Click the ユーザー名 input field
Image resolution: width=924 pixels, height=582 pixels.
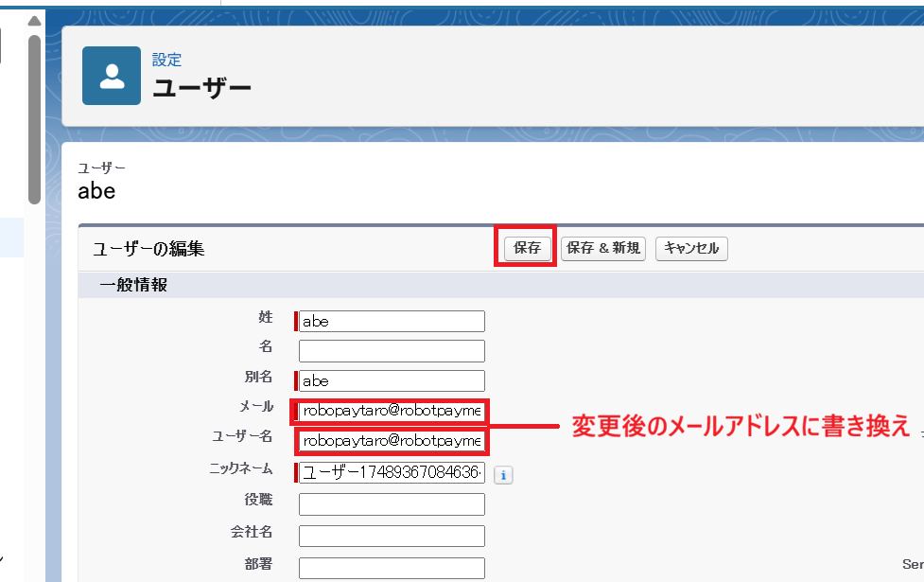(x=392, y=442)
